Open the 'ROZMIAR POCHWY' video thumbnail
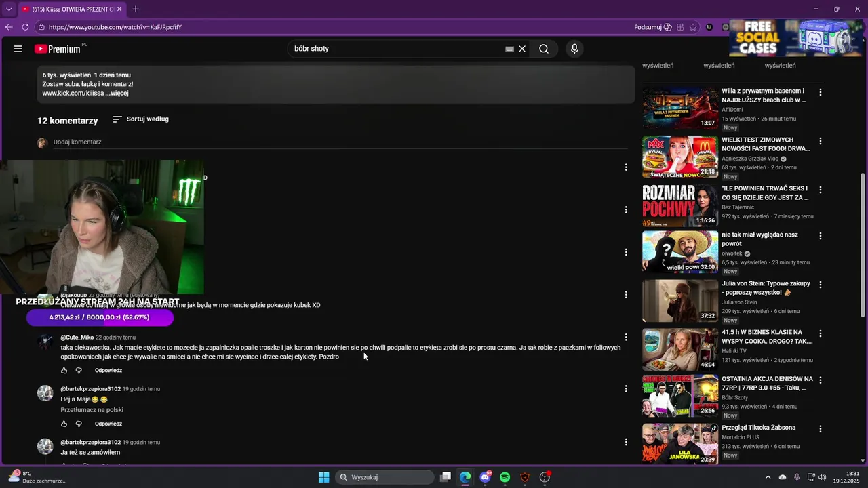 point(680,205)
